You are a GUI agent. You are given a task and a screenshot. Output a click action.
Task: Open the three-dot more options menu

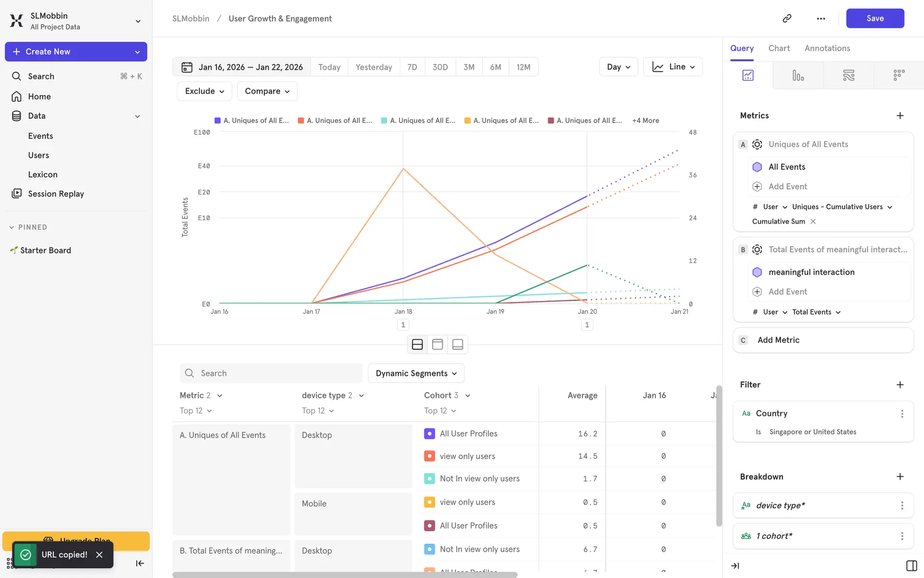pos(821,18)
